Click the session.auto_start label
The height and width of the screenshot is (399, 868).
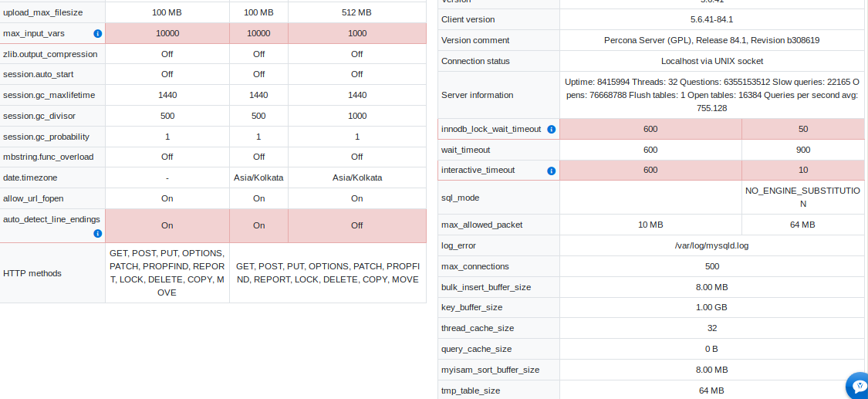point(39,74)
